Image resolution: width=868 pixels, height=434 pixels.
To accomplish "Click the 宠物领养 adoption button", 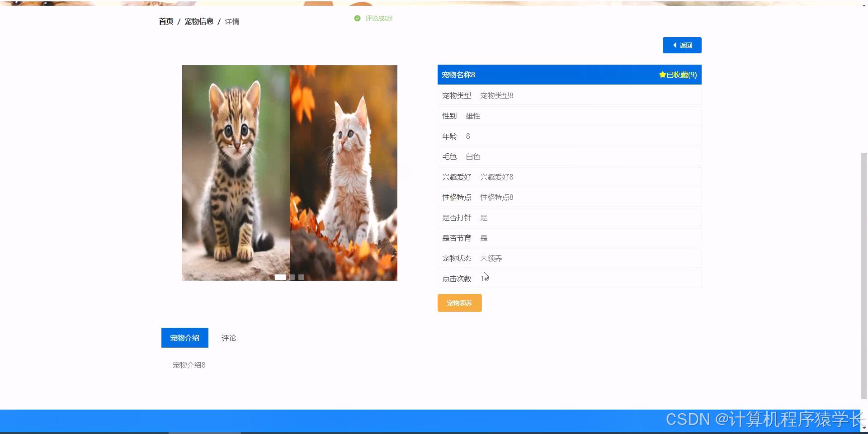I will pos(459,303).
